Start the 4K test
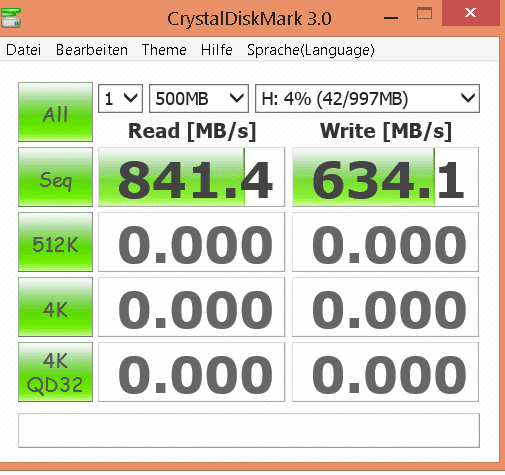The width and height of the screenshot is (505, 475). (x=55, y=307)
